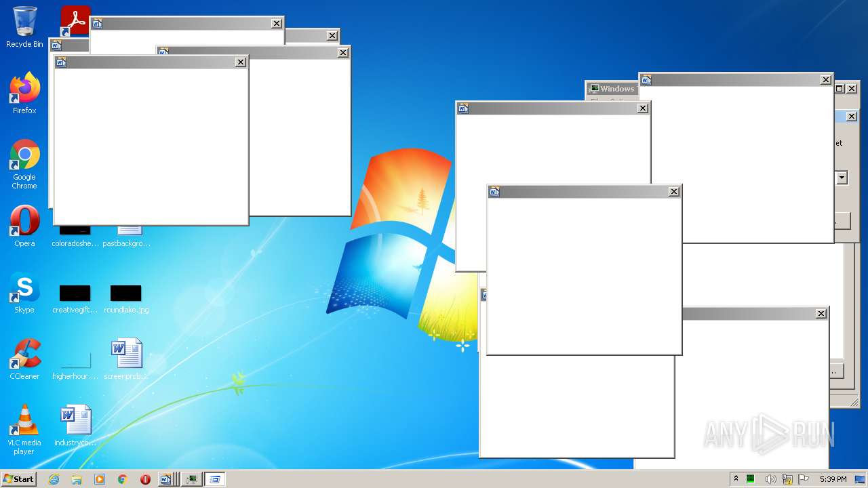Open the network tray icon with warning
This screenshot has height=488, width=868.
coord(787,479)
